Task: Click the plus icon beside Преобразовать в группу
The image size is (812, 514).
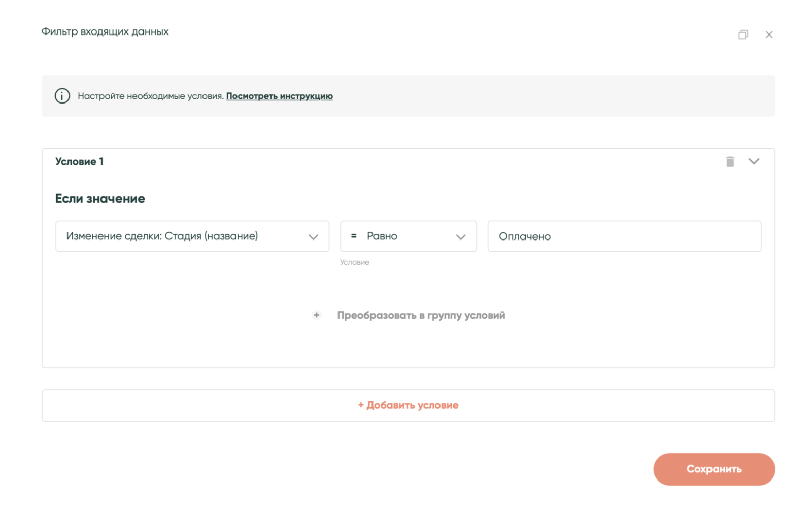Action: pos(316,315)
